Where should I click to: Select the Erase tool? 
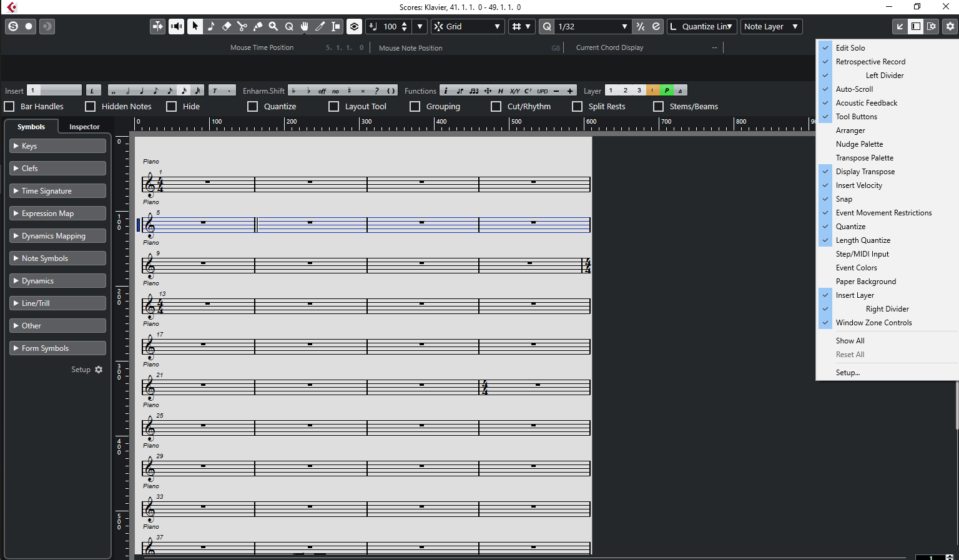pos(227,26)
